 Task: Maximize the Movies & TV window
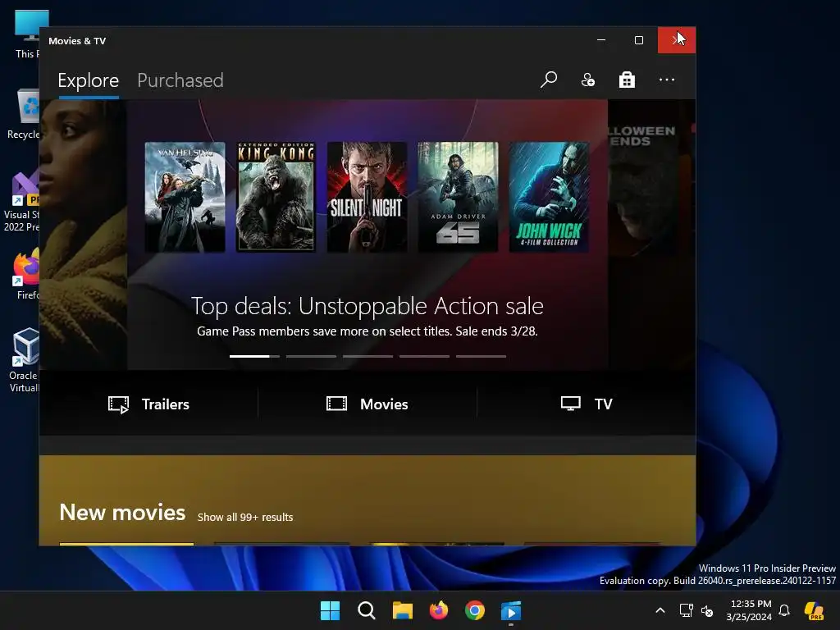click(638, 40)
